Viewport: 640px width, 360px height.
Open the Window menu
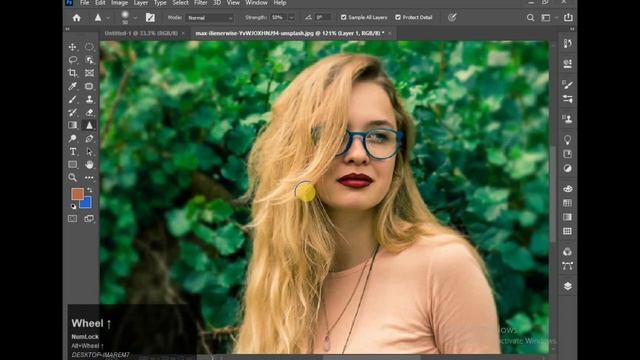pos(256,3)
